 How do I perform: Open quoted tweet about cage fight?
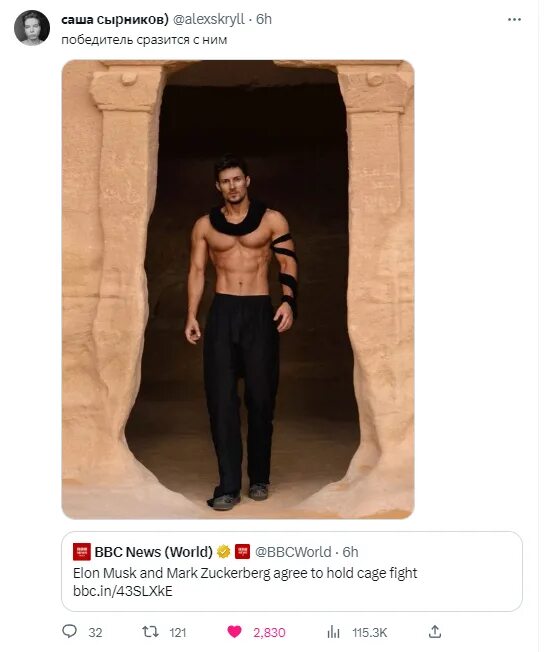pos(292,571)
